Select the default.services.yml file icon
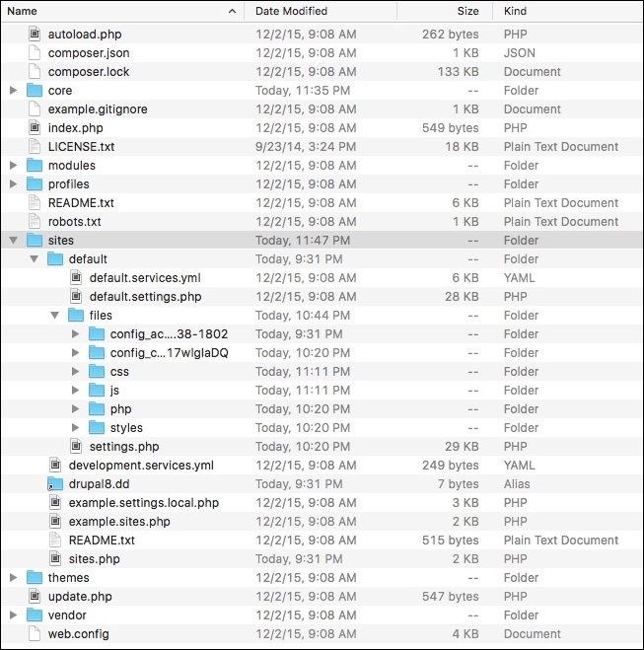 tap(76, 277)
